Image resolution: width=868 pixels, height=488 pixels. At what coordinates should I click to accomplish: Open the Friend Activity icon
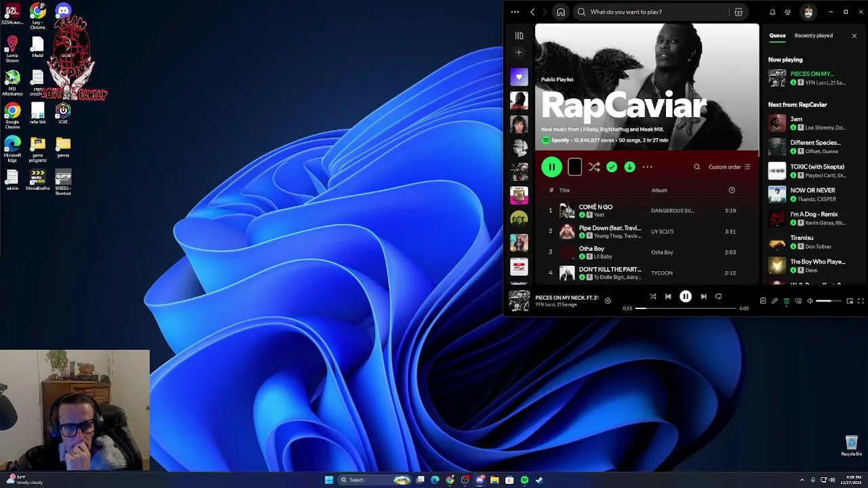(x=787, y=12)
